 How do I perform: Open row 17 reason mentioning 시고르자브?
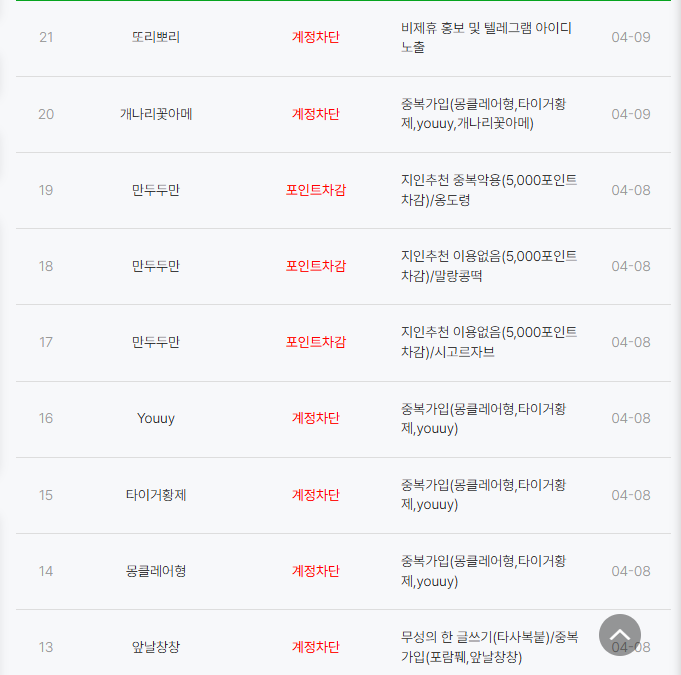click(489, 342)
